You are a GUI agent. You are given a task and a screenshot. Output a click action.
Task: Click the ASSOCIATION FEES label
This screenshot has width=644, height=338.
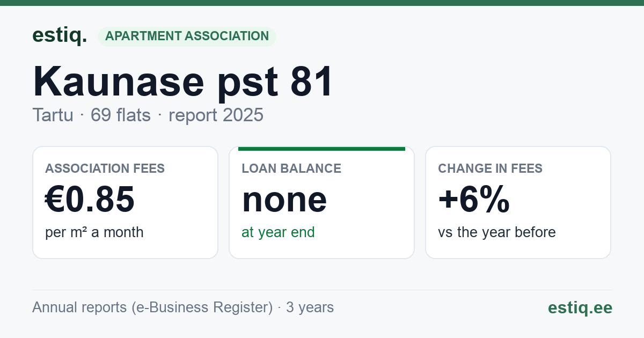pos(105,168)
